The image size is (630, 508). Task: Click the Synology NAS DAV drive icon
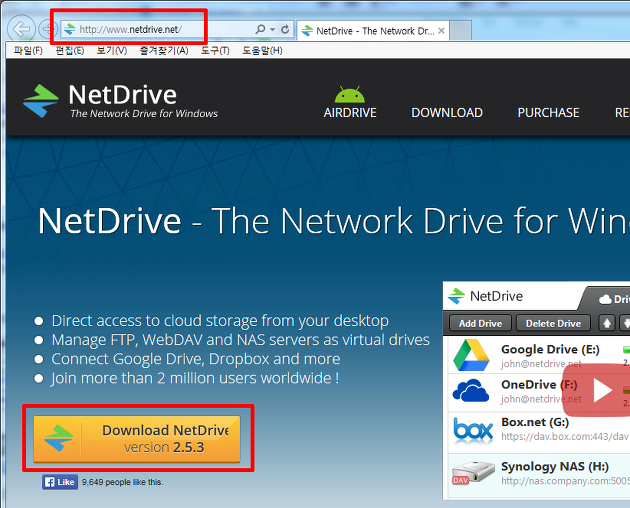click(473, 473)
